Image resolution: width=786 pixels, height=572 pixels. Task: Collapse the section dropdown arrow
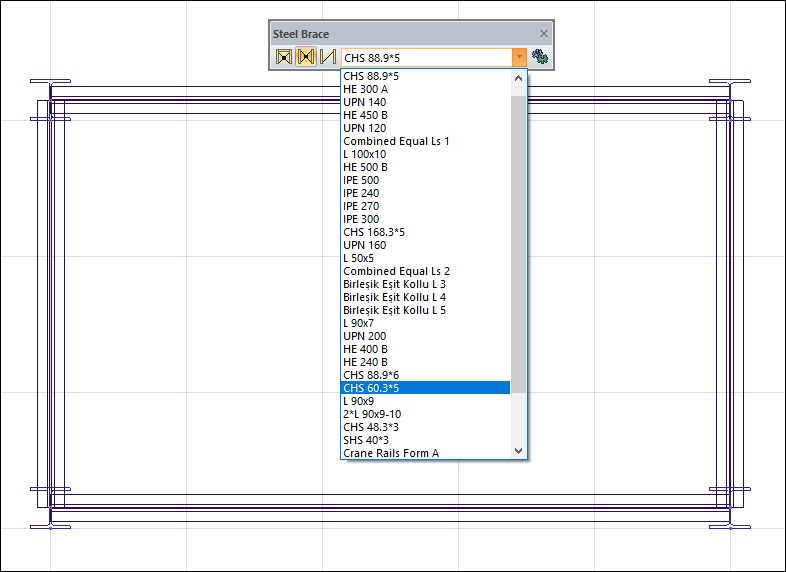[x=519, y=57]
